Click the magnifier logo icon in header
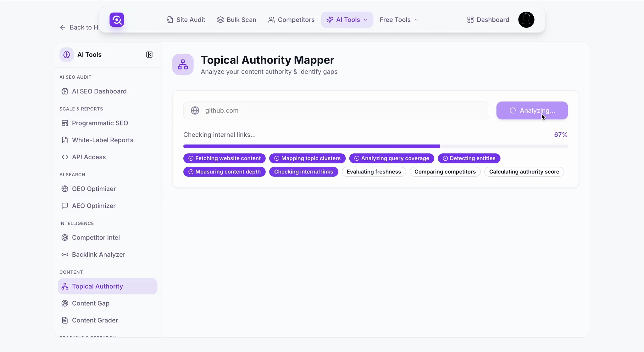The width and height of the screenshot is (644, 352). click(x=117, y=20)
